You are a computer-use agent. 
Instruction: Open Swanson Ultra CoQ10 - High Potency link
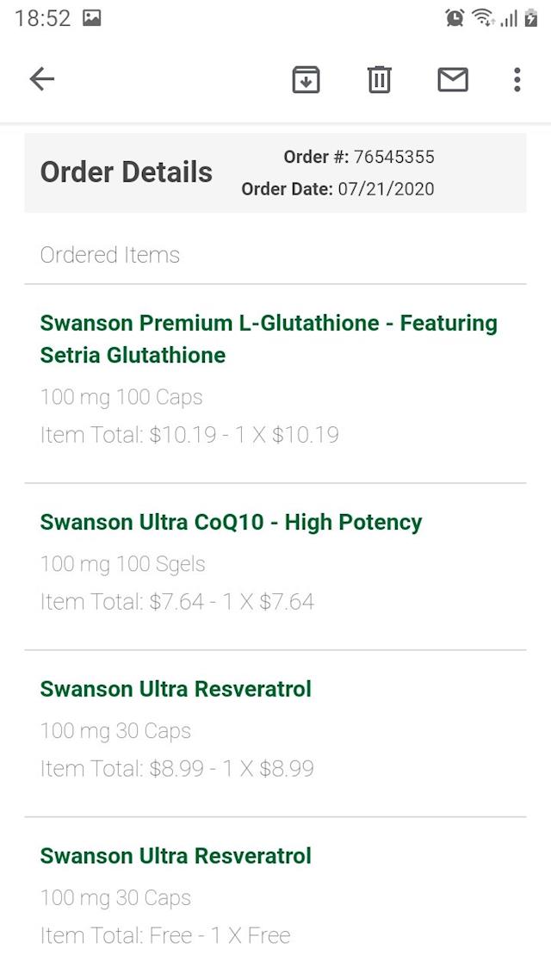(231, 523)
